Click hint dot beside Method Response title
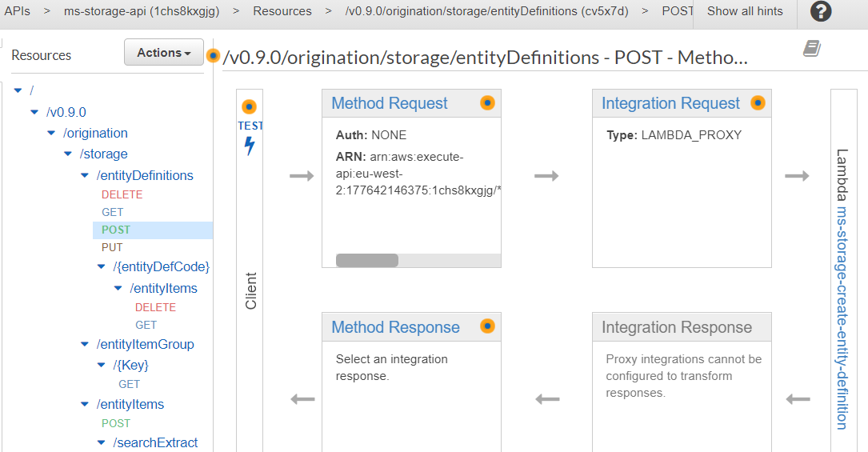 [487, 326]
